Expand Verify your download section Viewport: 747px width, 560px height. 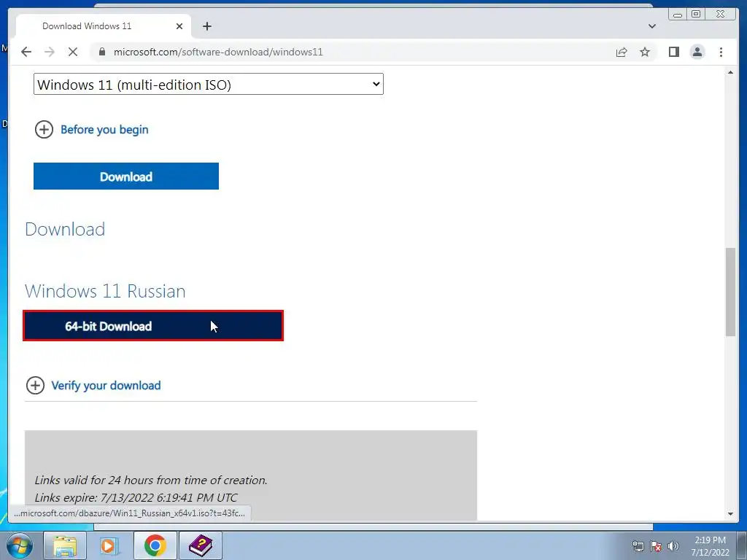tap(106, 385)
